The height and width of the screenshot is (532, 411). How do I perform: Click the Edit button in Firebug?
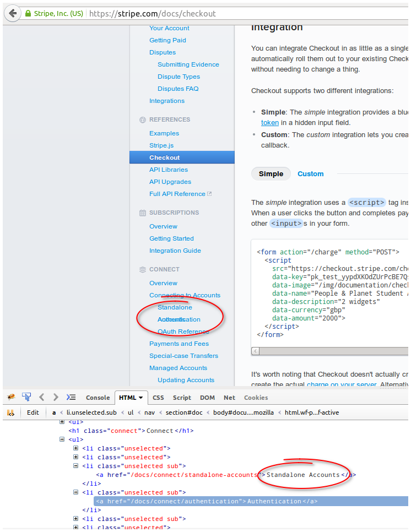[33, 412]
